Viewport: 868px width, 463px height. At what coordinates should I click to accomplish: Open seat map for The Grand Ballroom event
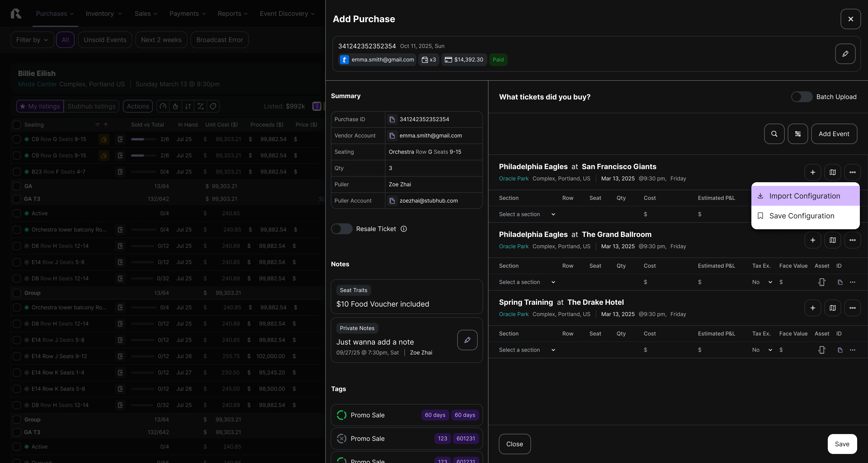[x=832, y=240]
